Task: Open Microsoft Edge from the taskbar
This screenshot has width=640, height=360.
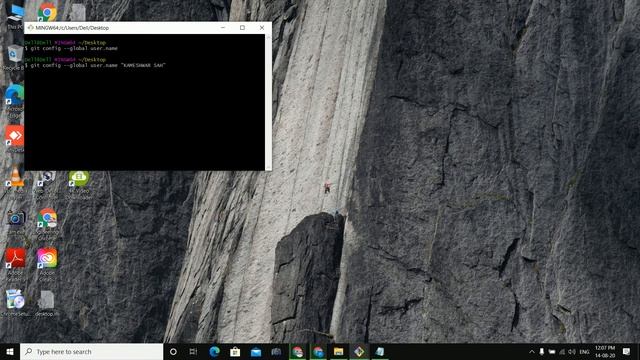Action: pos(214,351)
